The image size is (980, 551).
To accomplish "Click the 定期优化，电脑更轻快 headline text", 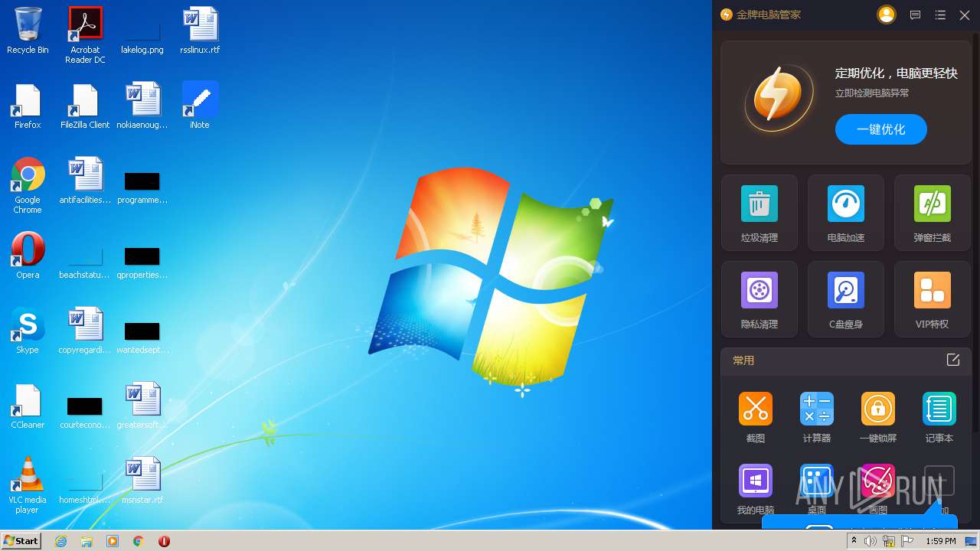I will coord(896,73).
